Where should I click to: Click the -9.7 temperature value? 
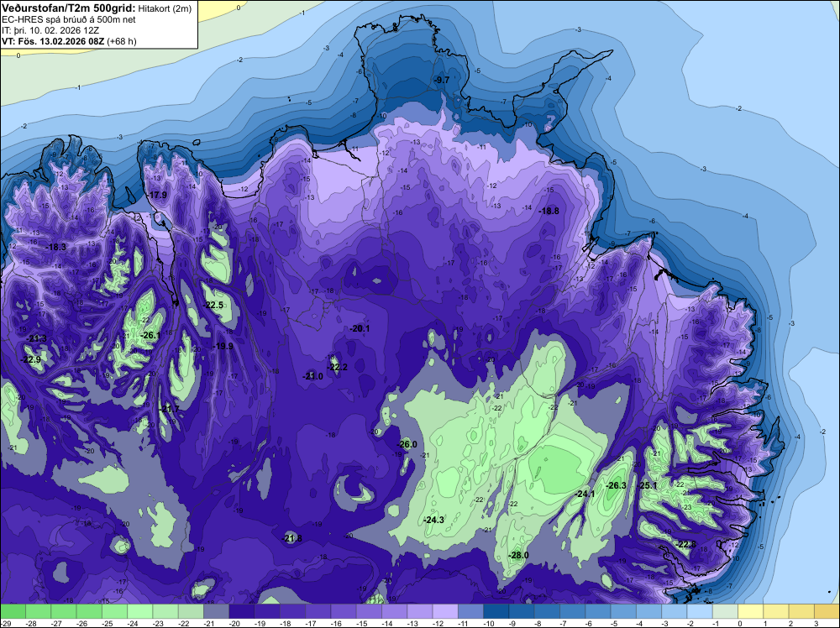(x=442, y=80)
